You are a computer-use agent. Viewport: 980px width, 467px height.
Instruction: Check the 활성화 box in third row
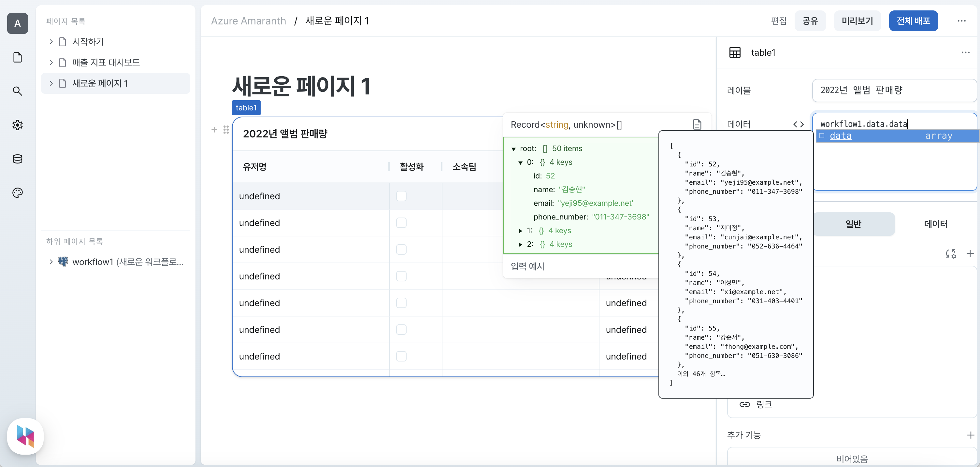pos(401,249)
